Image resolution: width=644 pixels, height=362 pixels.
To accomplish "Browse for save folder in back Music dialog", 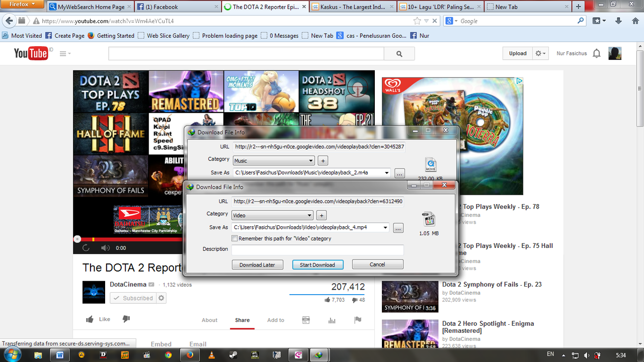I will pos(399,173).
